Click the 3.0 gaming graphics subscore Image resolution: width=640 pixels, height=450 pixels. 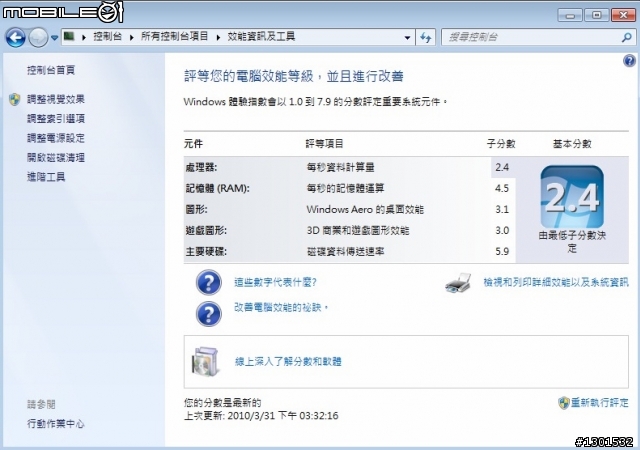click(502, 231)
